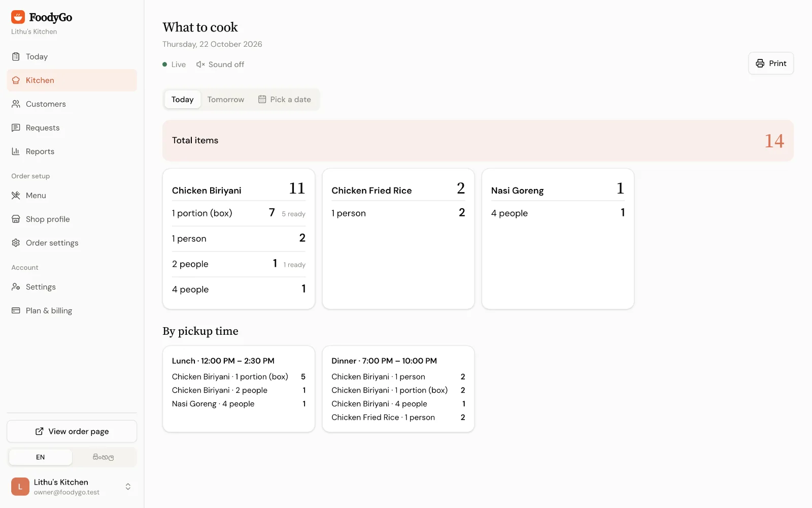Open Customers via the people icon
This screenshot has height=508, width=812.
click(x=16, y=104)
